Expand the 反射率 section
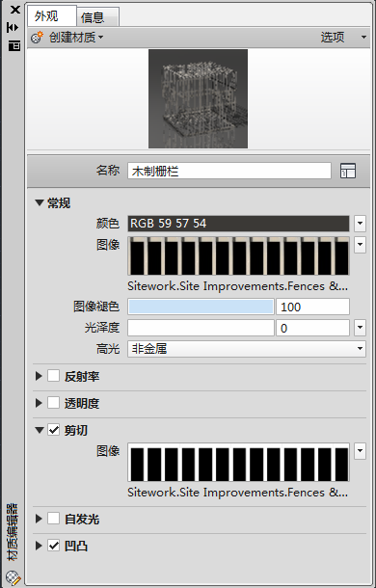Screen dimensions: 376x588 point(39,376)
